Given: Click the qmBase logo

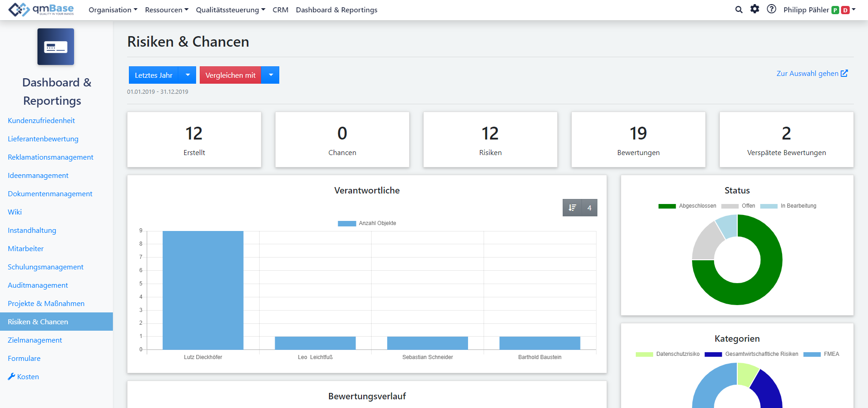Looking at the screenshot, I should click(x=41, y=10).
